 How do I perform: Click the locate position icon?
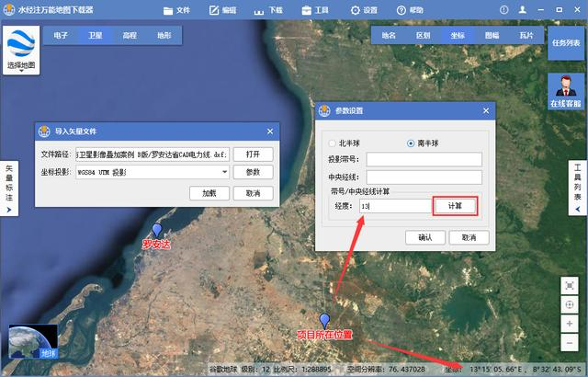[x=570, y=304]
